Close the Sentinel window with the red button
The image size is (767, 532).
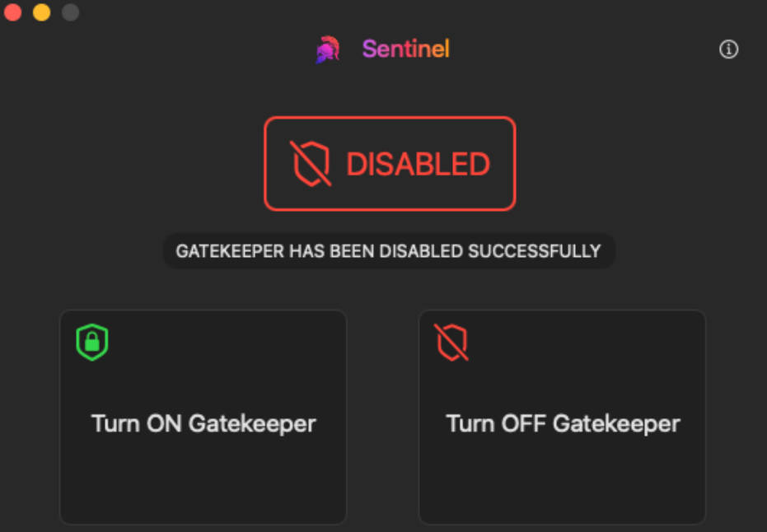pyautogui.click(x=12, y=12)
